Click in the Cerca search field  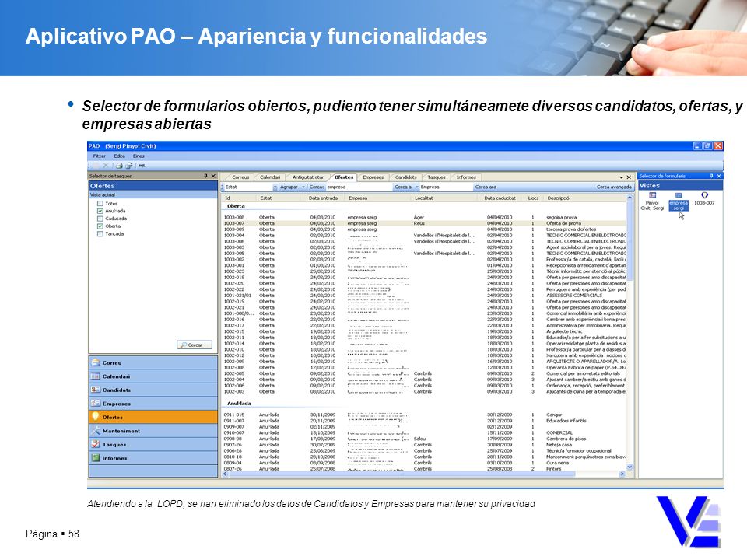[359, 187]
